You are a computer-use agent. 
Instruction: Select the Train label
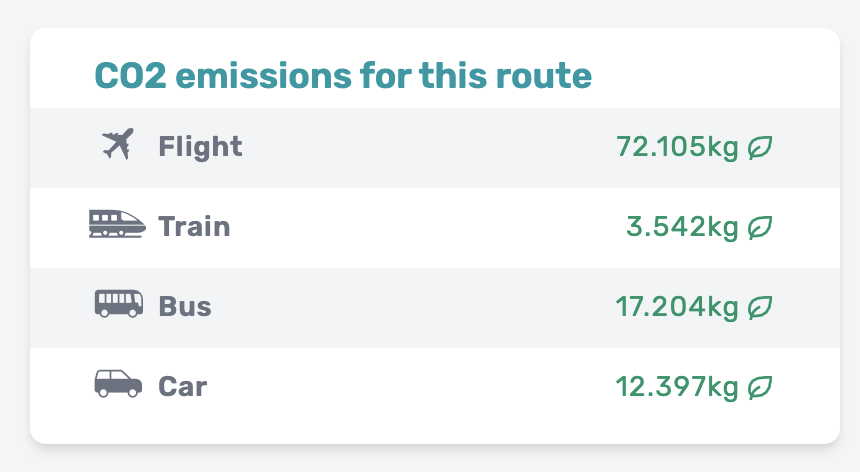pyautogui.click(x=194, y=227)
